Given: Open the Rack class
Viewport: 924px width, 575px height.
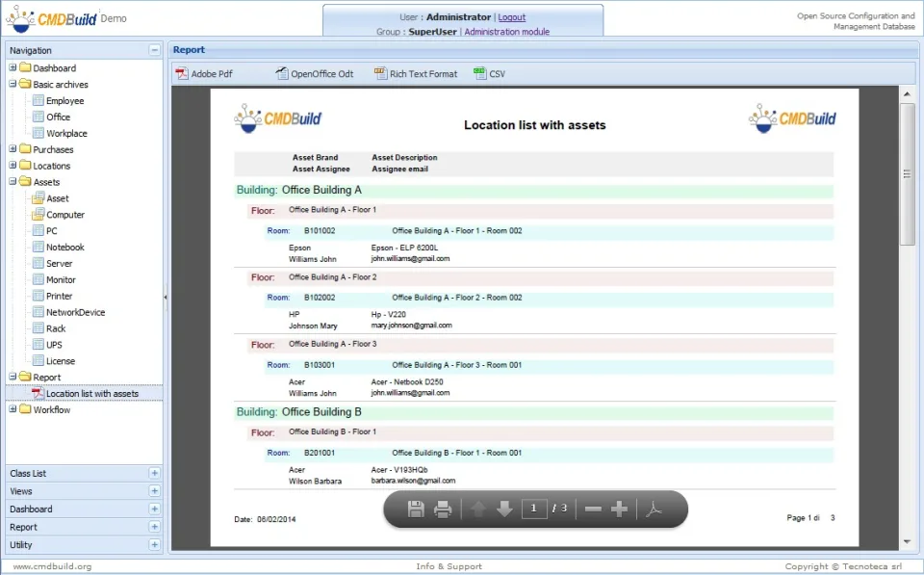Looking at the screenshot, I should [56, 328].
